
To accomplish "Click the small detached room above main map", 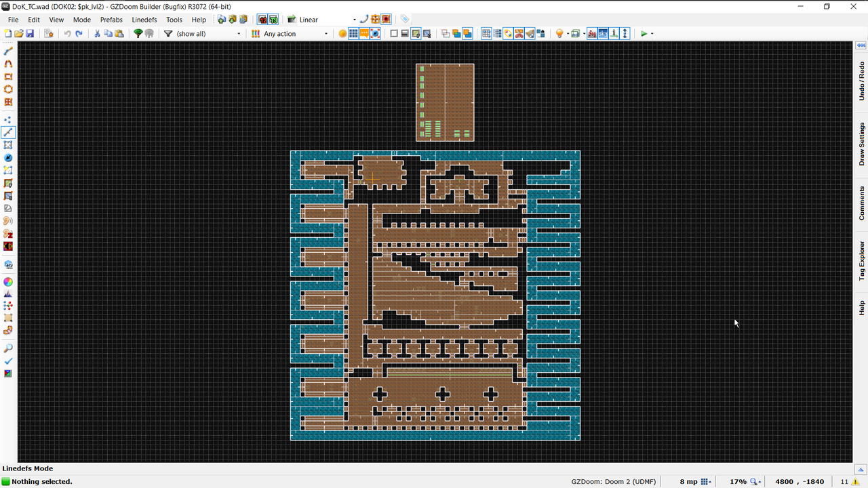I will coord(445,102).
